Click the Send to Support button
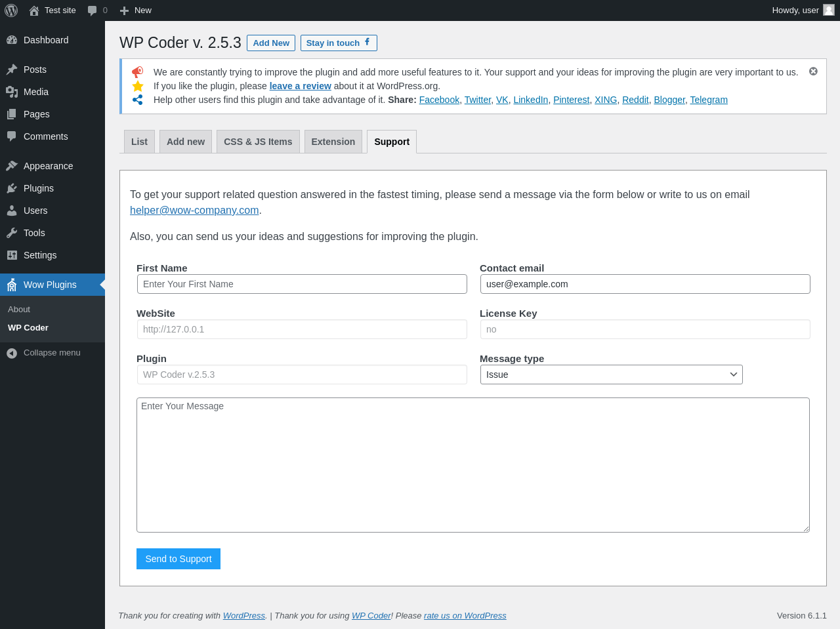Screen dimensions: 840x629 point(178,559)
